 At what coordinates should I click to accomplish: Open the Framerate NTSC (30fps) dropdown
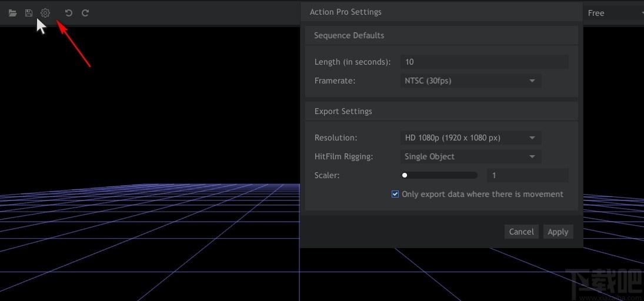click(471, 81)
